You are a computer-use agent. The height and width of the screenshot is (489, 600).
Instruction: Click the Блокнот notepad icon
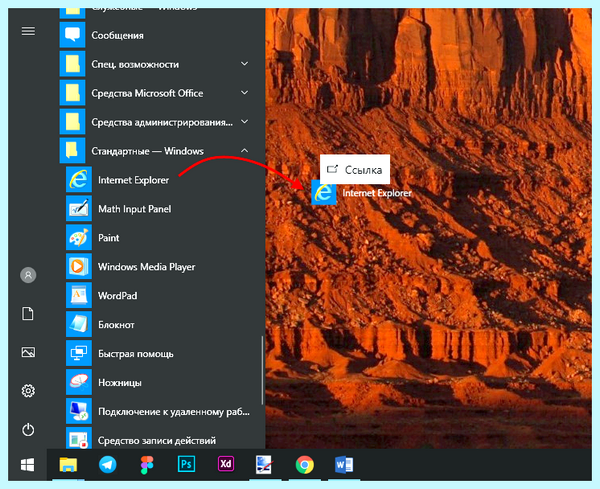[x=79, y=324]
